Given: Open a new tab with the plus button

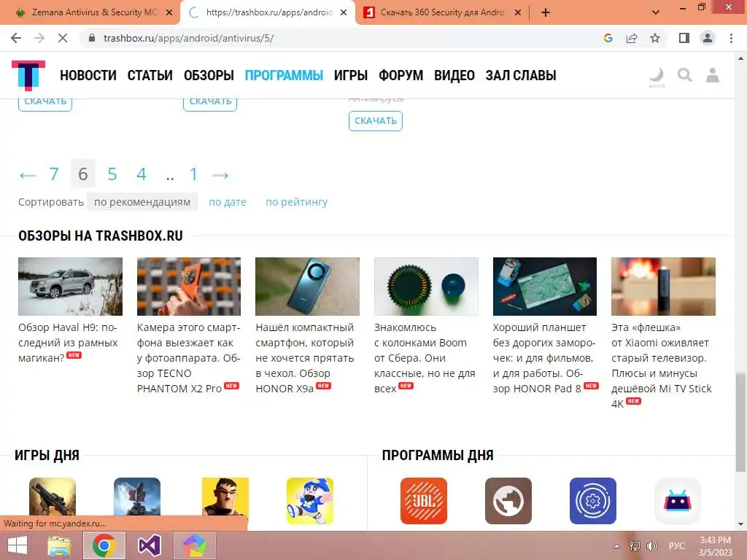Looking at the screenshot, I should (x=546, y=12).
